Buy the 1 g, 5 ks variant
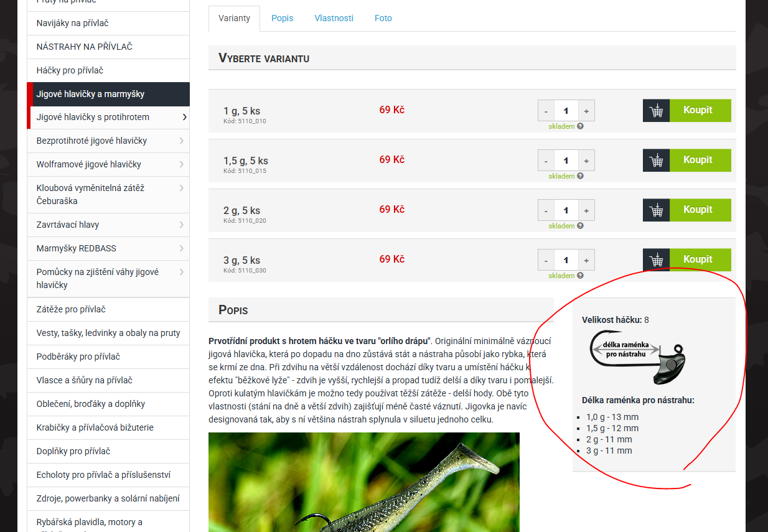 (700, 111)
